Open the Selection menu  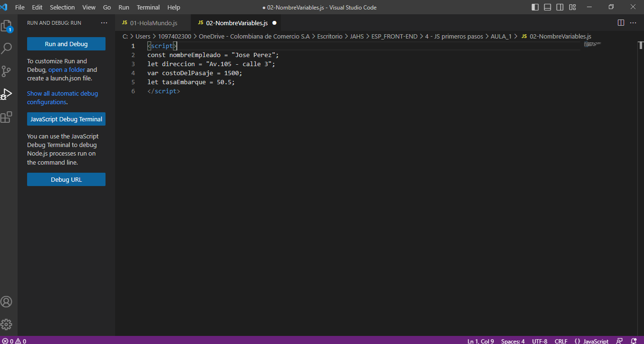(62, 7)
